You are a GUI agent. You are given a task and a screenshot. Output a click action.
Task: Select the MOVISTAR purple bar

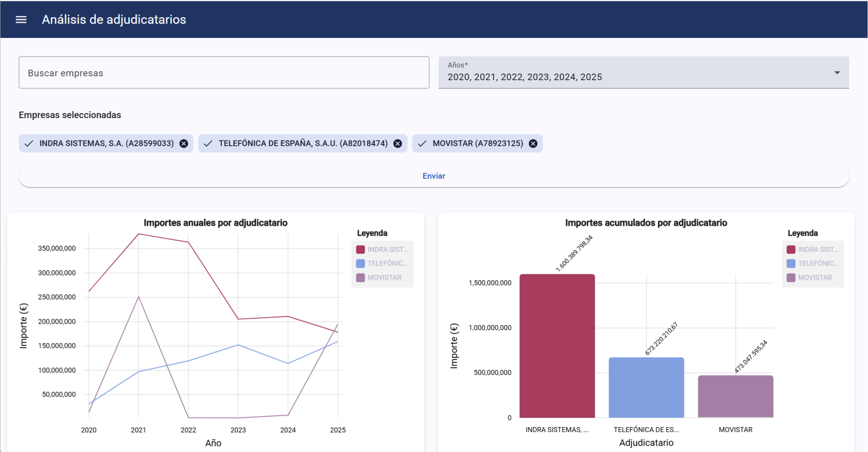coord(735,396)
